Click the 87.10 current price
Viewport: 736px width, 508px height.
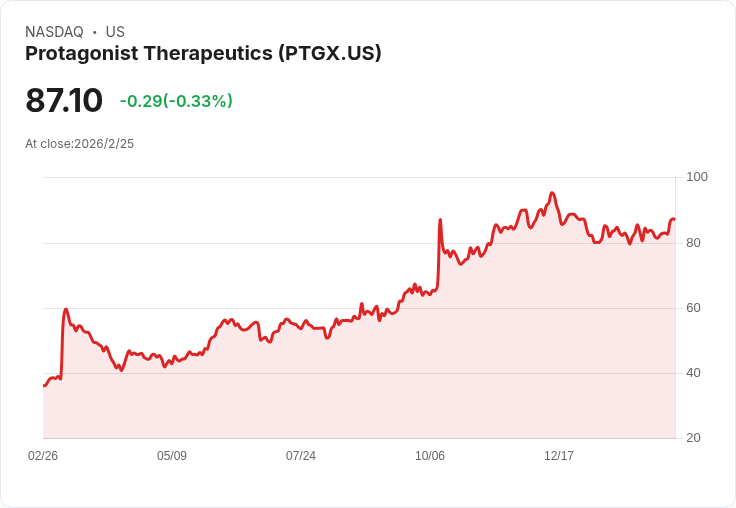(x=64, y=100)
